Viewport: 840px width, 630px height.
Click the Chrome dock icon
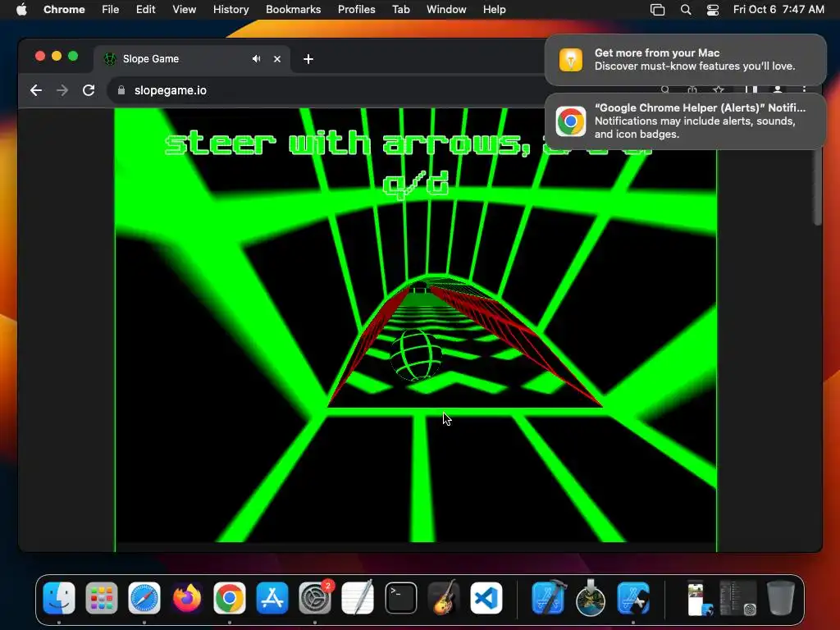pyautogui.click(x=230, y=598)
